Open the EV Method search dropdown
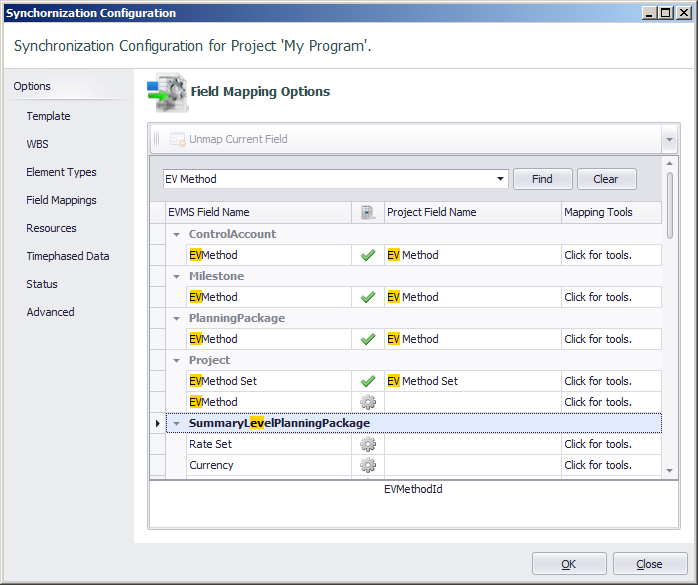698x585 pixels. click(x=500, y=179)
